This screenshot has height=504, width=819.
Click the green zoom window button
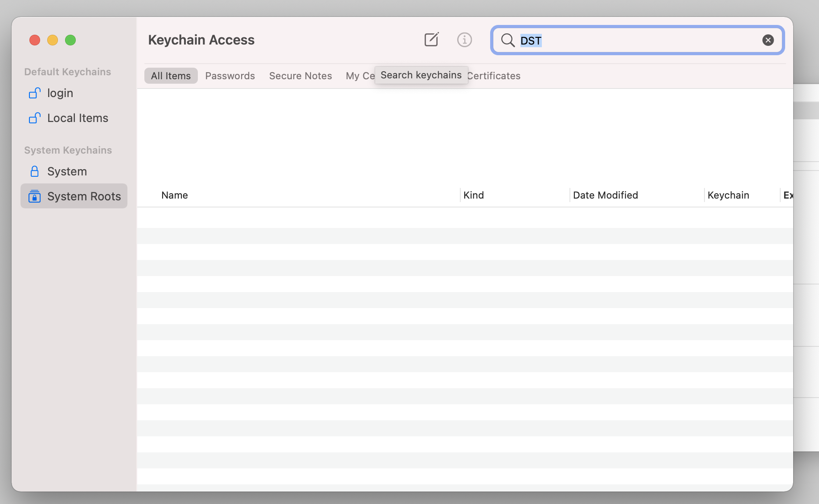(70, 40)
